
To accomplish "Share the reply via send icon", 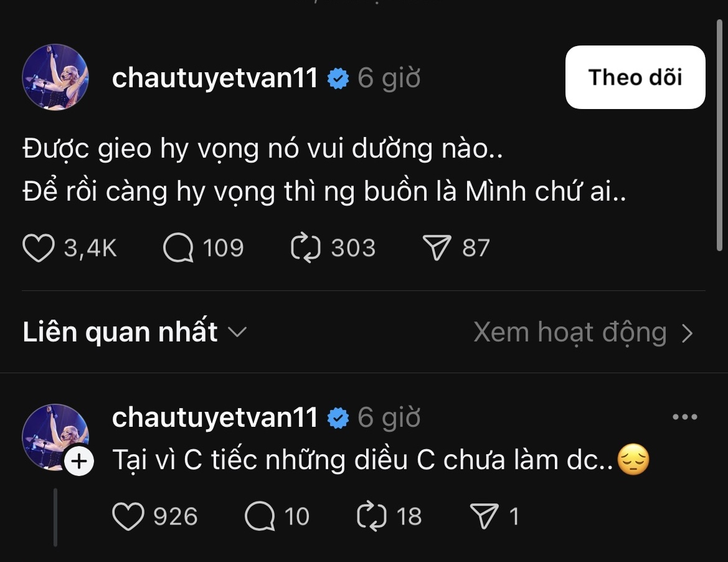I will tap(484, 517).
